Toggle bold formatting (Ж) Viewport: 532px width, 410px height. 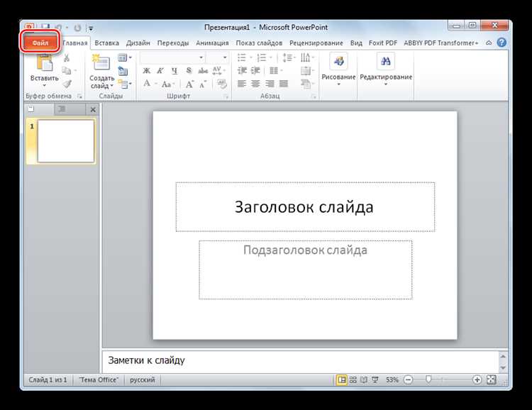coord(147,70)
